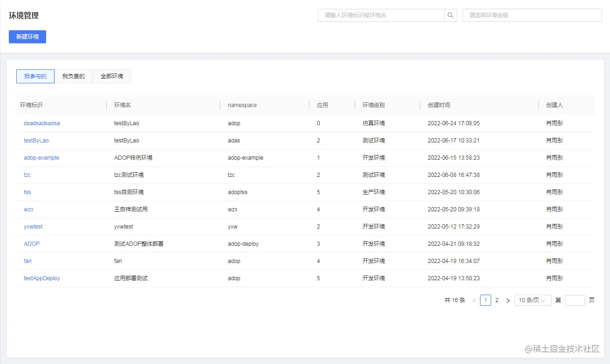Click the 2022-06-08 16:47:38 timestamp

coord(453,175)
